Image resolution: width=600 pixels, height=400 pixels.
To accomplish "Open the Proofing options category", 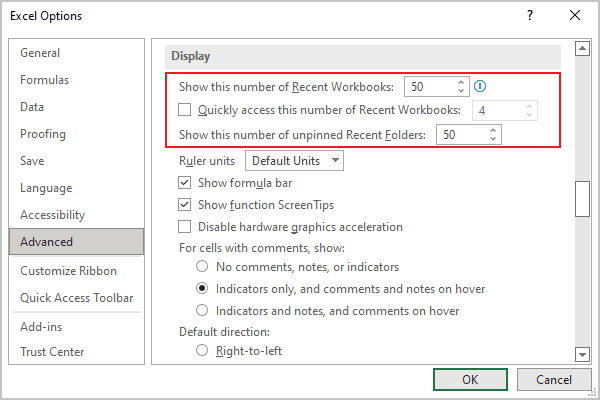I will pyautogui.click(x=77, y=134).
